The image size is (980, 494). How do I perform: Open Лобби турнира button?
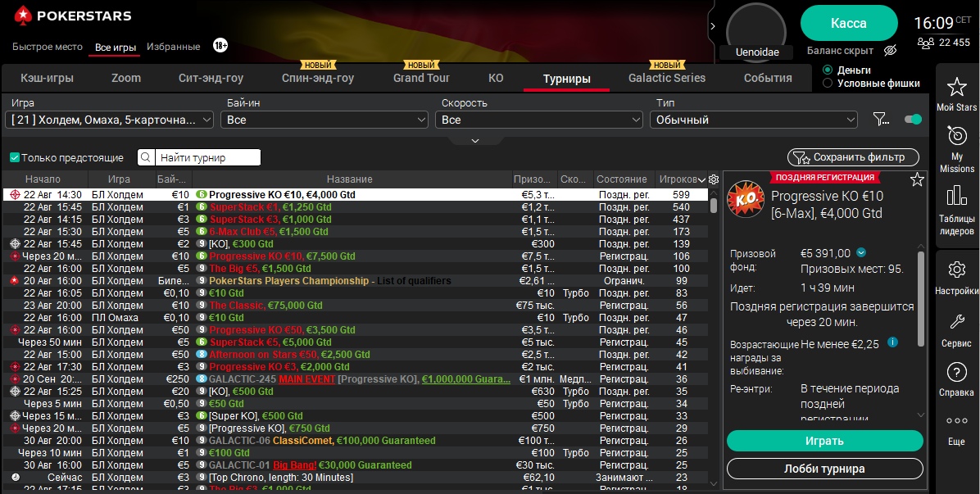[x=824, y=469]
